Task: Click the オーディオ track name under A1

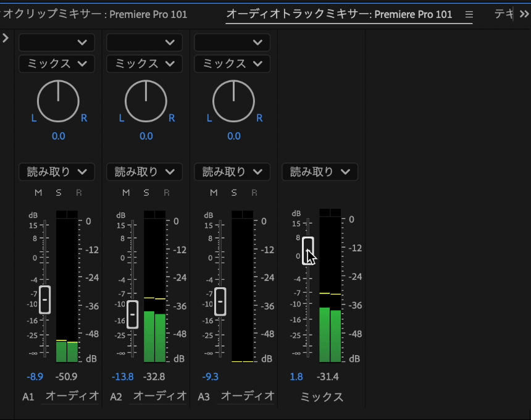Action: click(x=70, y=397)
